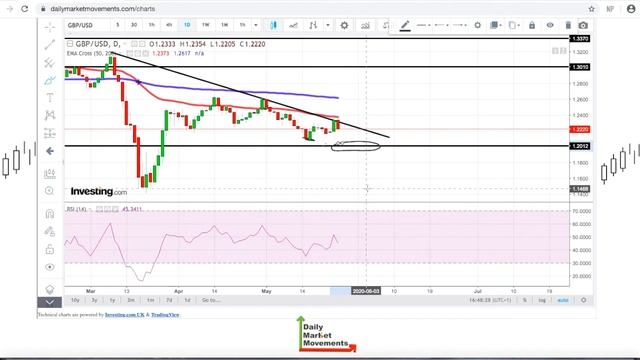640x360 pixels.
Task: Toggle stay-in-drawing-mode pencil lock
Action: 50,231
